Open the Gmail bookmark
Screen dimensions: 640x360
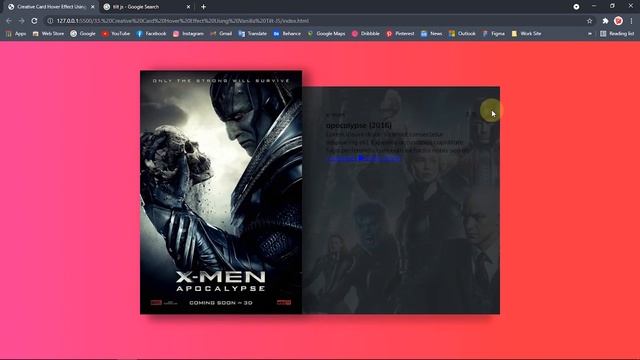pos(221,33)
